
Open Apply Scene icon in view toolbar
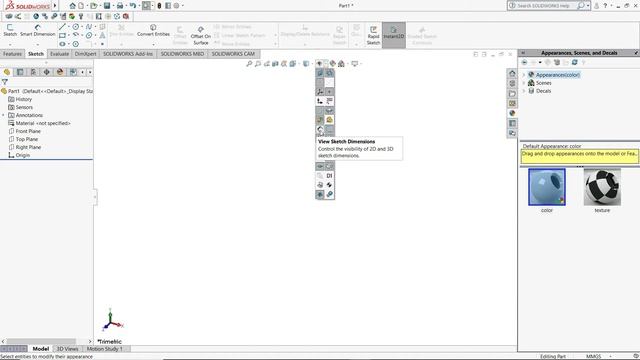(x=341, y=64)
